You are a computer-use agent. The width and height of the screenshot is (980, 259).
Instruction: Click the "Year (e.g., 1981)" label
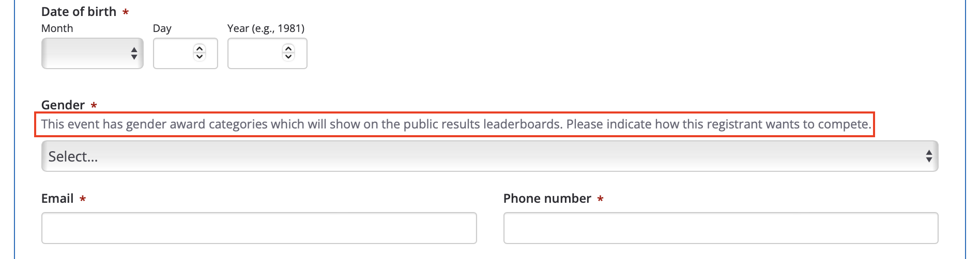266,28
